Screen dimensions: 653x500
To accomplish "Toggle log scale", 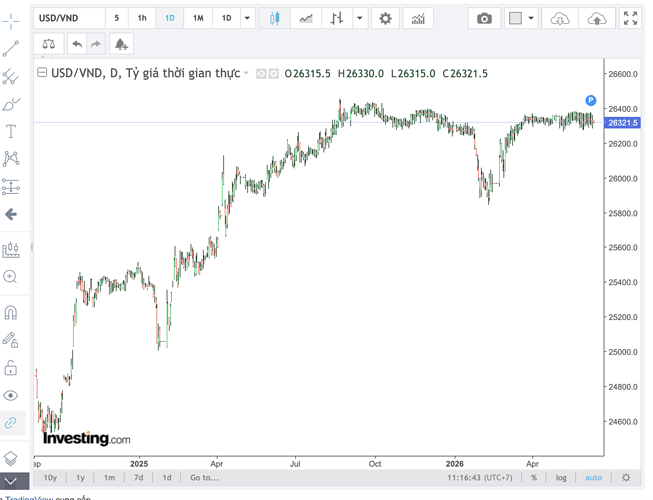I will (561, 478).
